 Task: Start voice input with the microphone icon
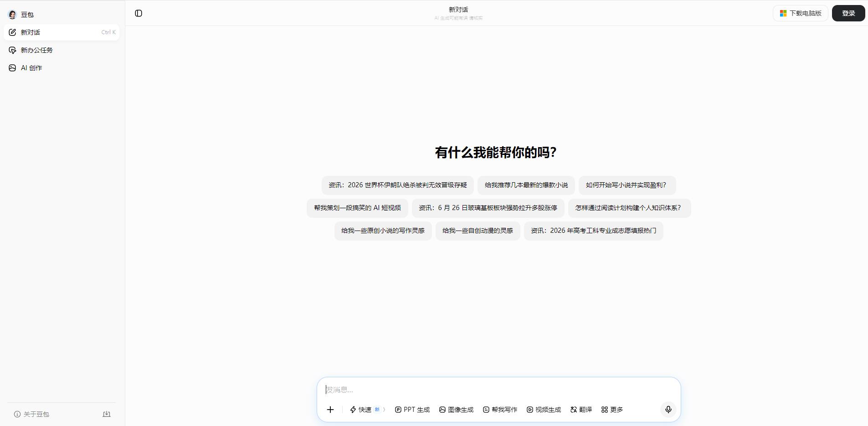tap(668, 409)
